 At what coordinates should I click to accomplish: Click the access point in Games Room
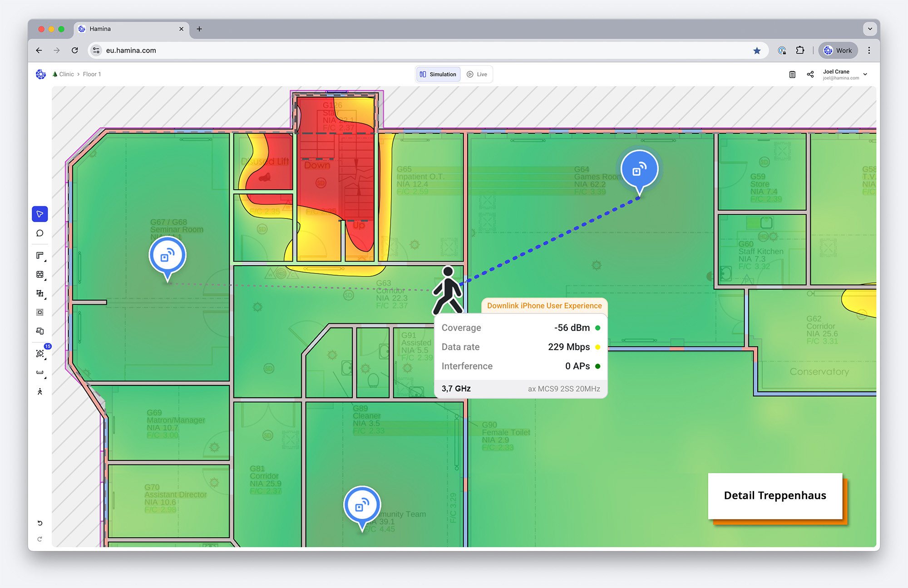639,170
